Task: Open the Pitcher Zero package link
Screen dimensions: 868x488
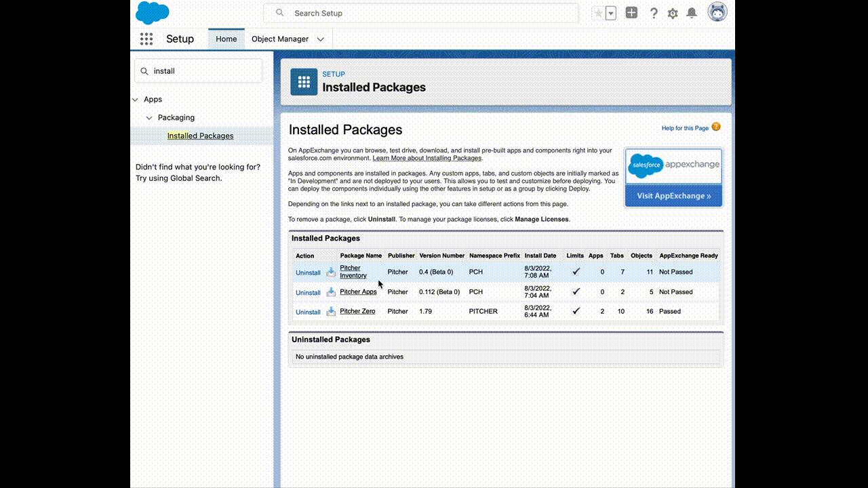Action: pyautogui.click(x=357, y=311)
